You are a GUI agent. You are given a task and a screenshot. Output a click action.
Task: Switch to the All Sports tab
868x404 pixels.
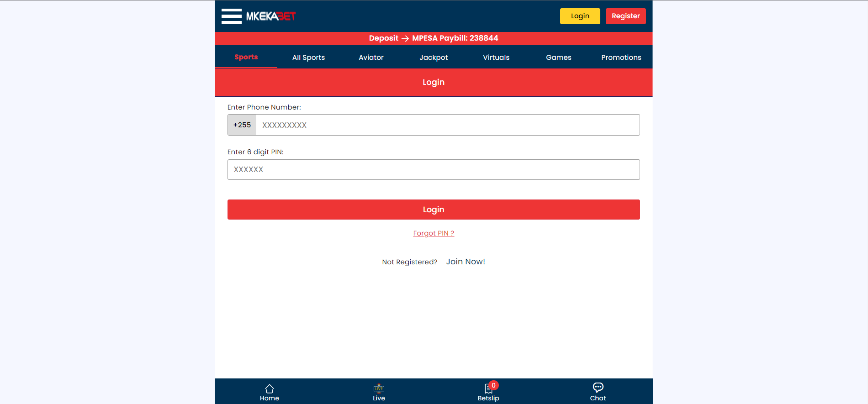tap(308, 58)
